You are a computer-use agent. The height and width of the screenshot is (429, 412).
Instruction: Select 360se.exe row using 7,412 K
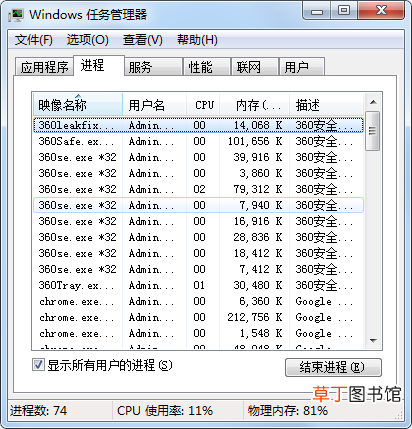[x=198, y=269]
